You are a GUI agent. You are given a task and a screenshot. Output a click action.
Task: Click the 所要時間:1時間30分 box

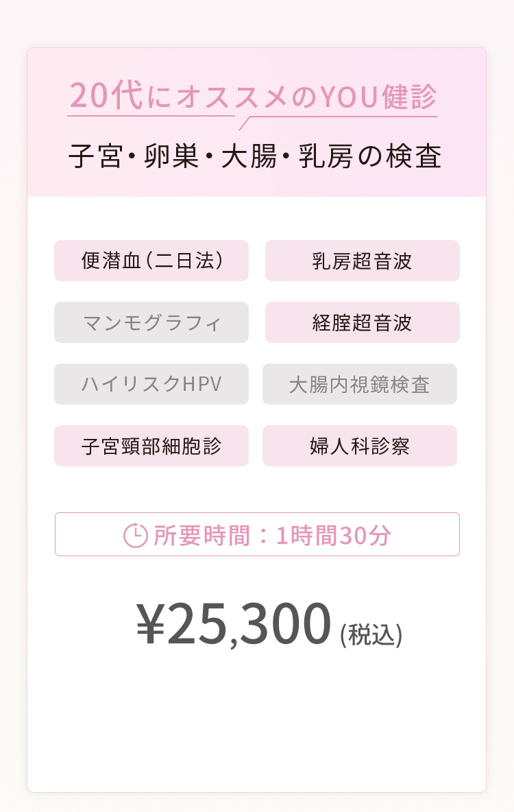coord(257,534)
